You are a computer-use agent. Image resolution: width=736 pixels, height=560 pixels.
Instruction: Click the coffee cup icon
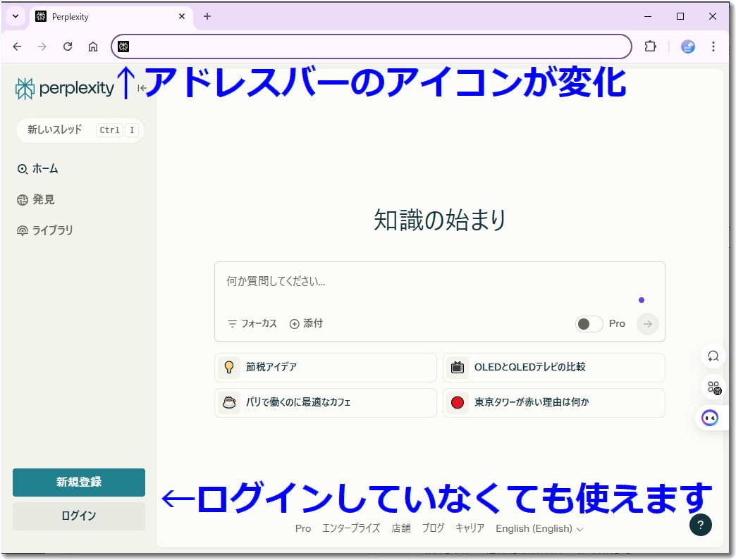(229, 402)
